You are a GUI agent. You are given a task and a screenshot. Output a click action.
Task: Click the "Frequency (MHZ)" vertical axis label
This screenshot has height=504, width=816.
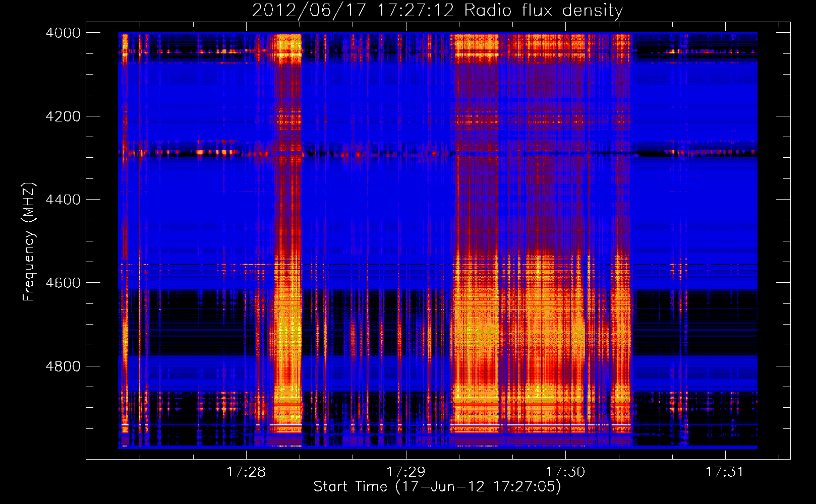pyautogui.click(x=29, y=242)
